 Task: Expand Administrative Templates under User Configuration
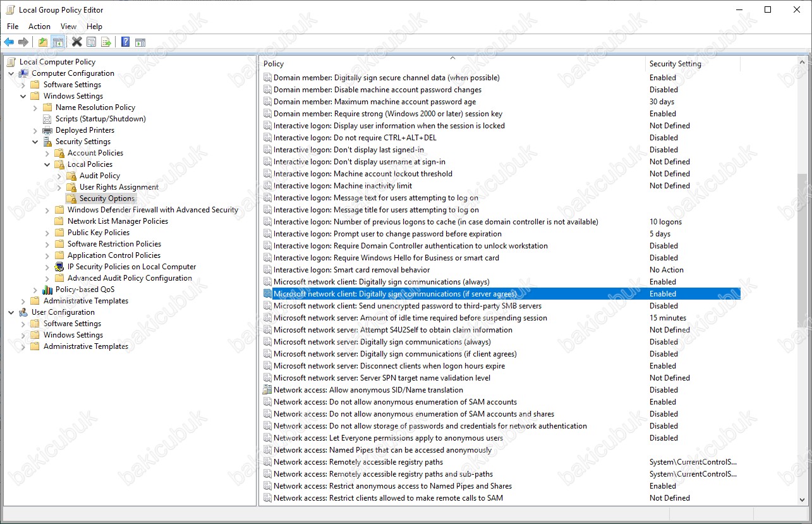click(x=23, y=346)
